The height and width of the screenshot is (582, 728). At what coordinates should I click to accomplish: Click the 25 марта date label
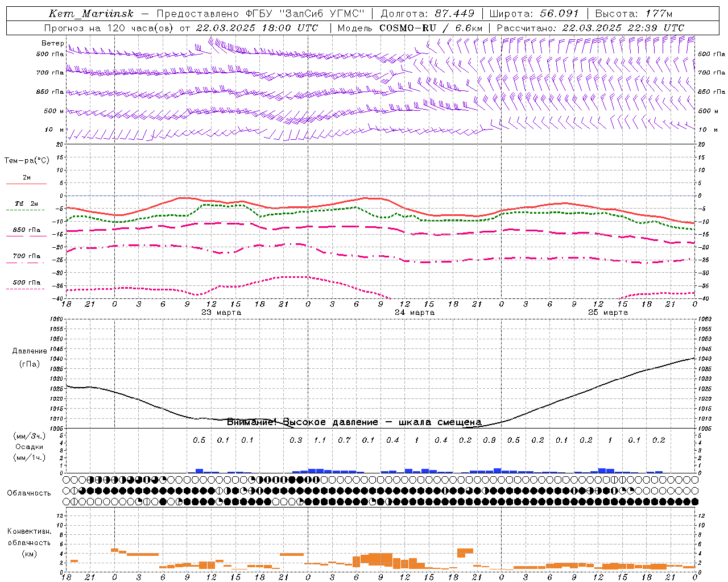coord(608,313)
